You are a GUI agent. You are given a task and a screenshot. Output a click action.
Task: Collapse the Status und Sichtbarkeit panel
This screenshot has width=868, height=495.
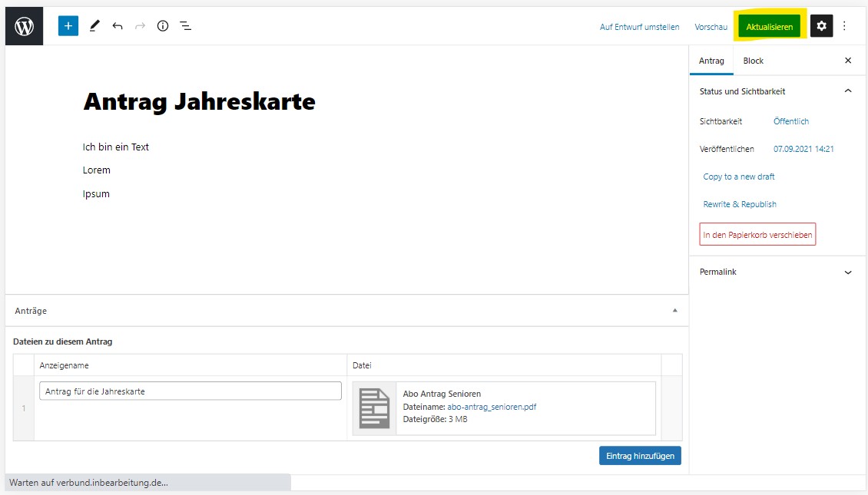848,91
